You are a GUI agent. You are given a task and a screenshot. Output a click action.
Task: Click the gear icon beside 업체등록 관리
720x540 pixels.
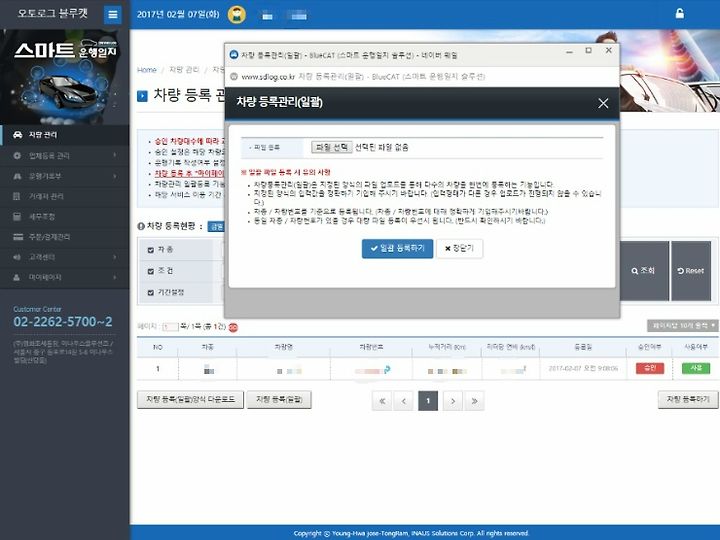pyautogui.click(x=17, y=156)
